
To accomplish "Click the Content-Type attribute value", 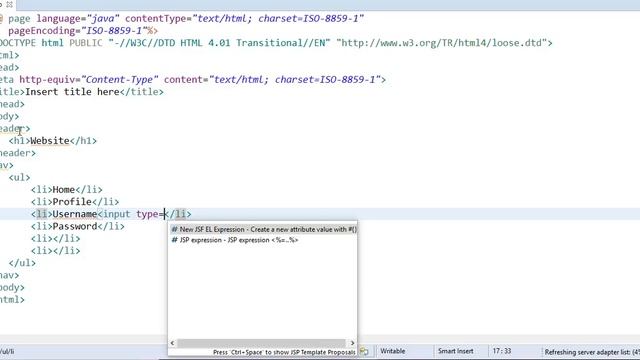I will pyautogui.click(x=120, y=80).
